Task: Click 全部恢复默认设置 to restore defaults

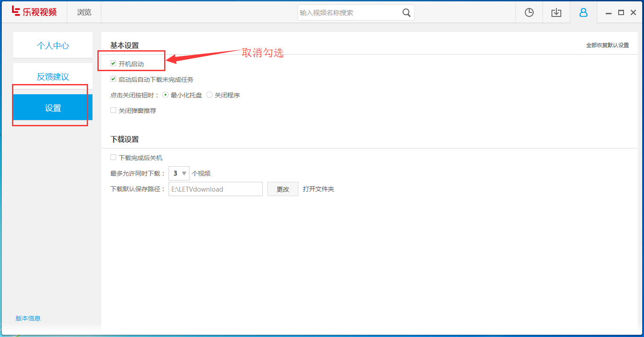Action: (607, 45)
